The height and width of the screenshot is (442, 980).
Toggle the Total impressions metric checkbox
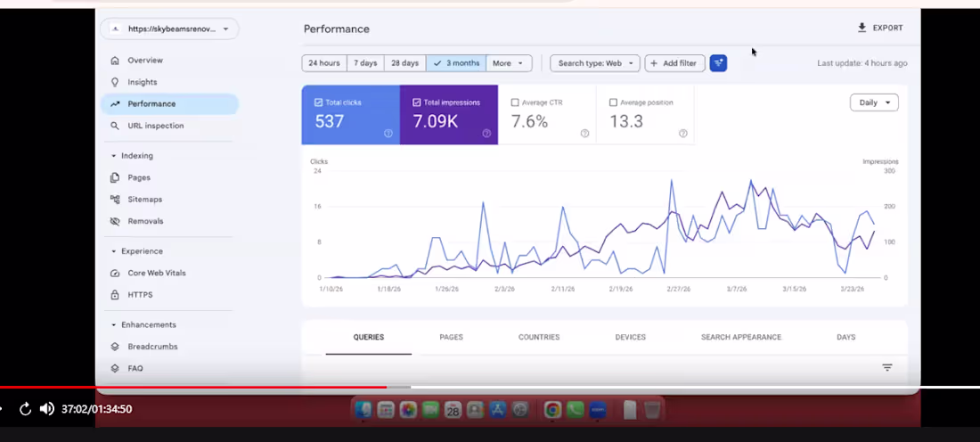[417, 102]
